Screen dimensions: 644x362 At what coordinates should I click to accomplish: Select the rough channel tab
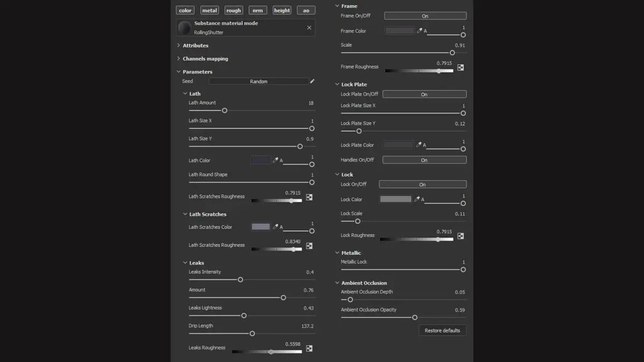[x=233, y=10]
